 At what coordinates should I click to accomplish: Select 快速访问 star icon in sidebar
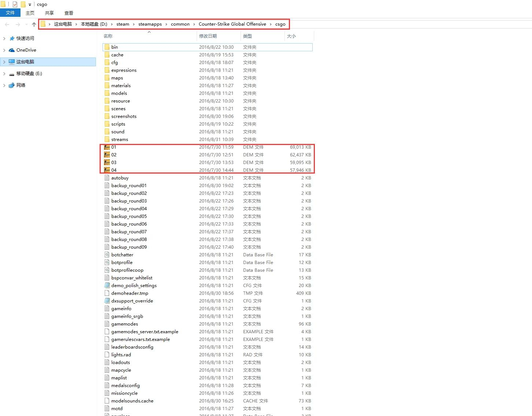pyautogui.click(x=12, y=38)
